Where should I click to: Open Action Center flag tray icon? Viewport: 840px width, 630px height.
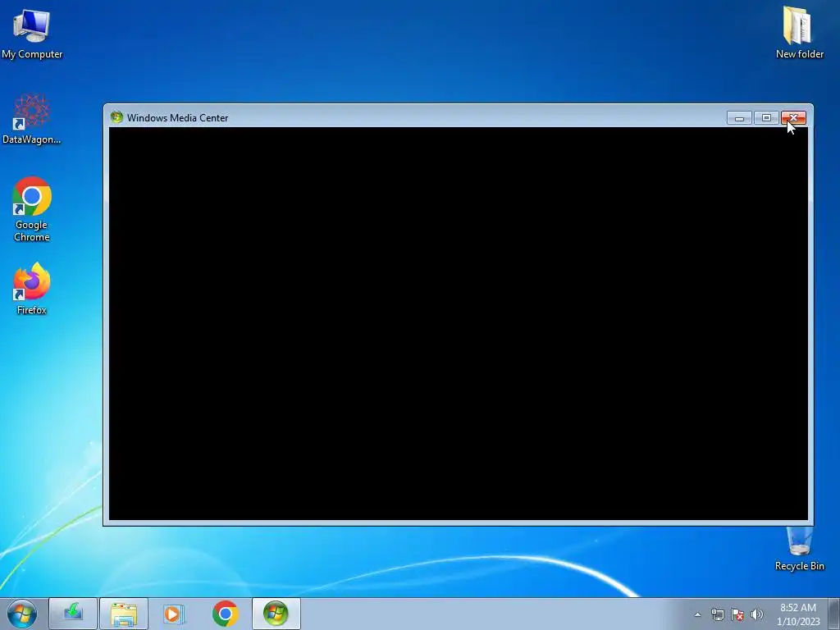737,614
